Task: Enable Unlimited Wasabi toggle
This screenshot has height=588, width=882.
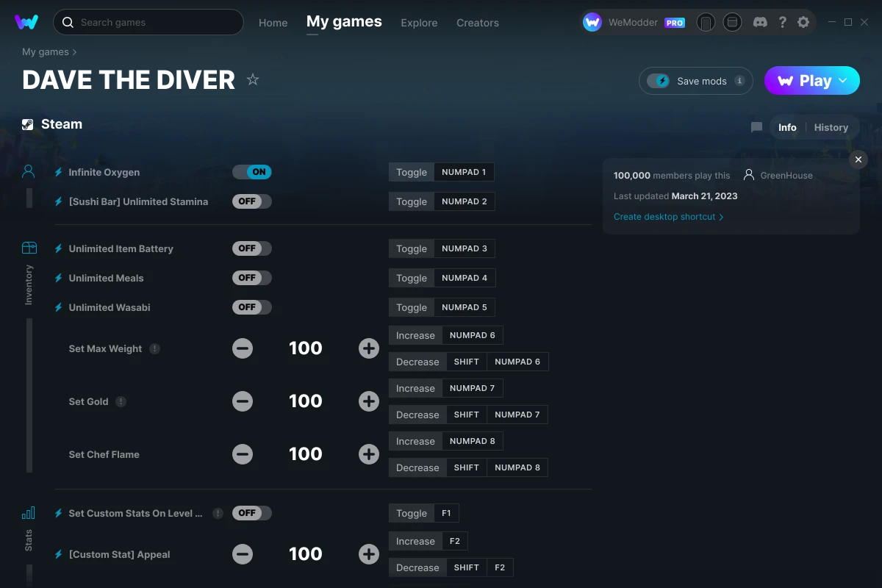Action: [252, 307]
